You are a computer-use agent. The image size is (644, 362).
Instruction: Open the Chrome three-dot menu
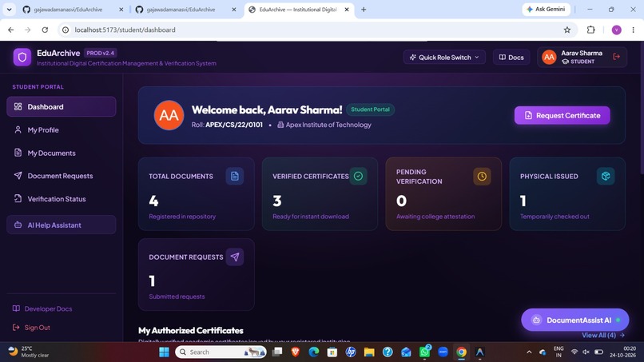[x=633, y=30]
